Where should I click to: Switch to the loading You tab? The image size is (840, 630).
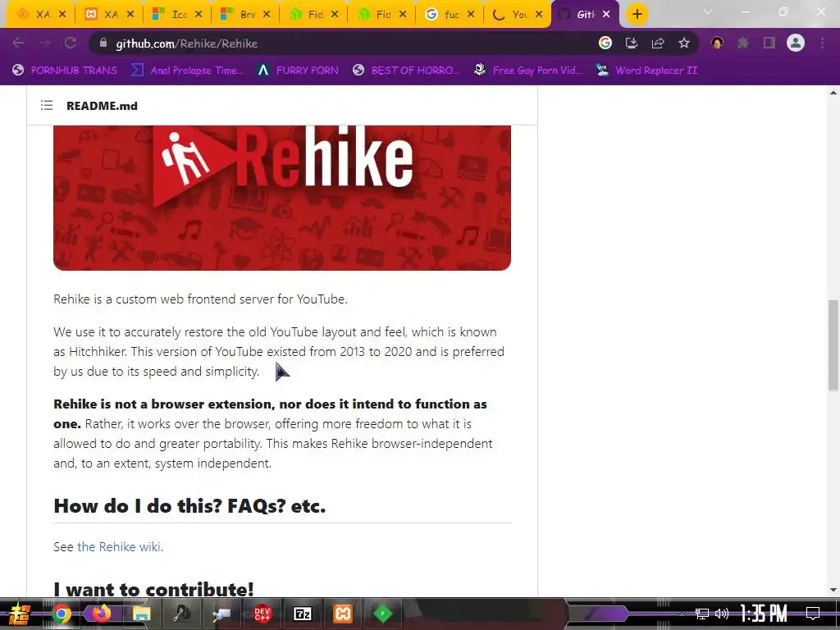[519, 15]
